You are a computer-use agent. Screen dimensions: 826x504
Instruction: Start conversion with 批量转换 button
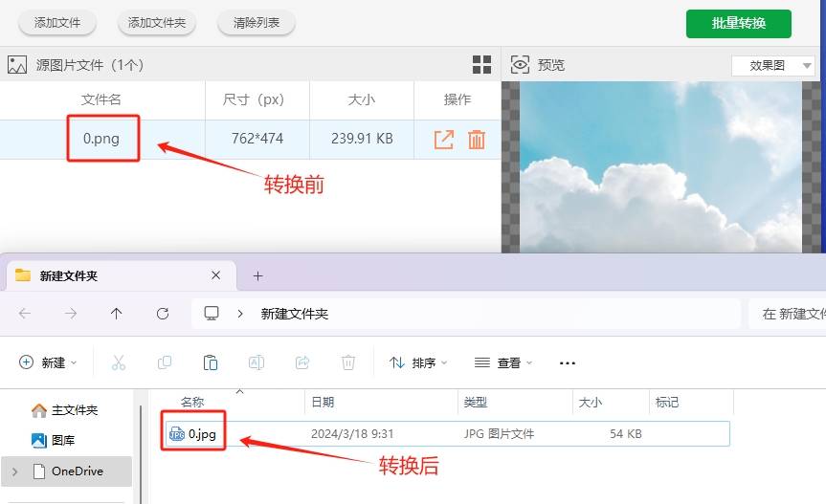tap(739, 24)
